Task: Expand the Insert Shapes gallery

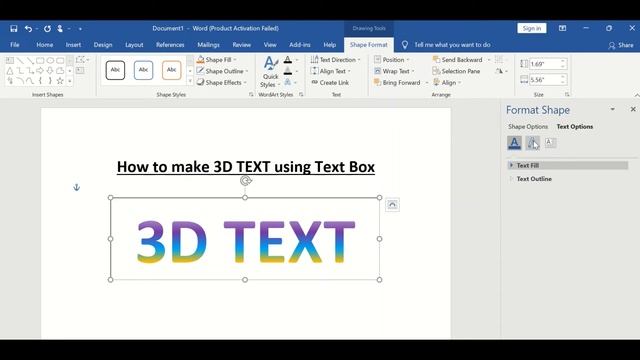Action: click(70, 81)
